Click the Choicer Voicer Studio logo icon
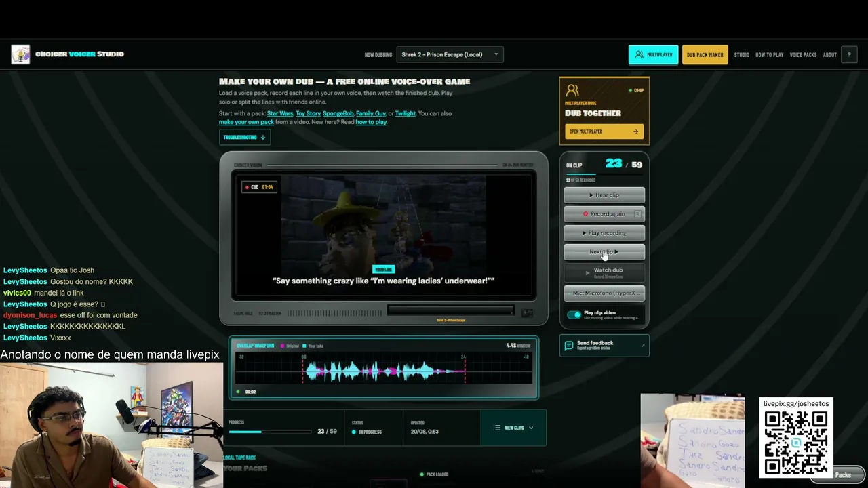 tap(20, 54)
